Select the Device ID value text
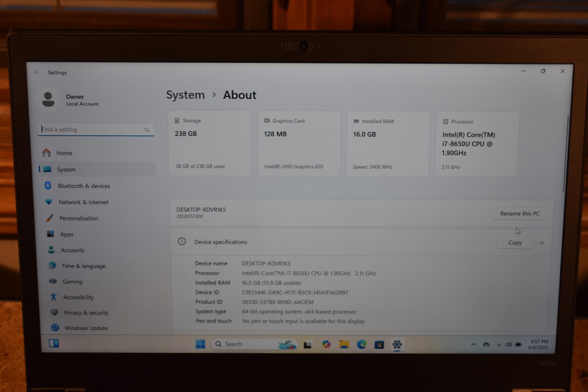Screen dimensions: 588x392 point(295,292)
